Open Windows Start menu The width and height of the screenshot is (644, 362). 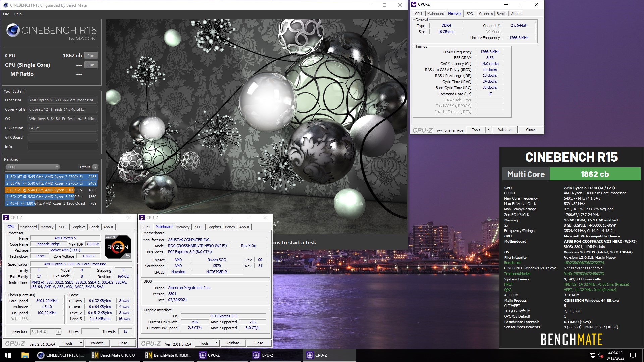coord(8,355)
